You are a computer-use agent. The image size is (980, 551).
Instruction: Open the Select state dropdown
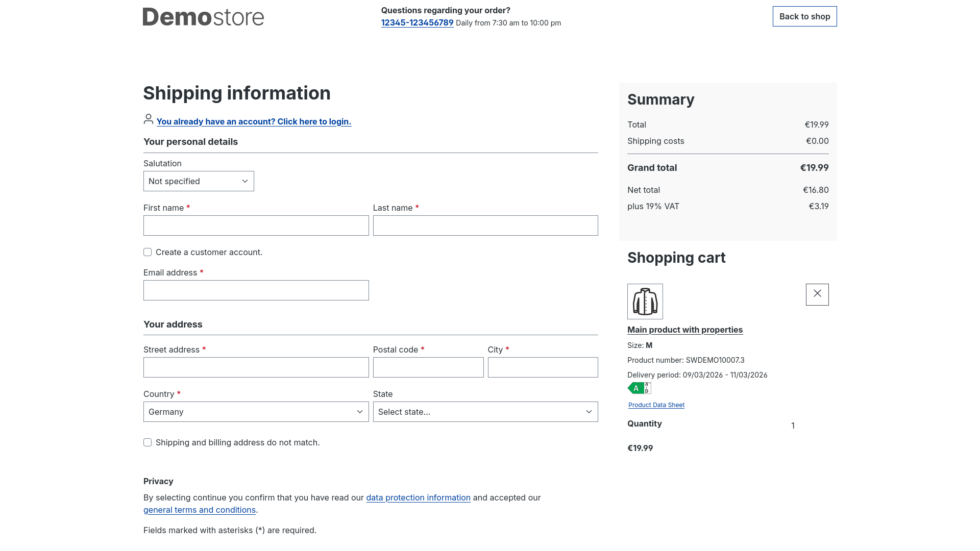485,412
